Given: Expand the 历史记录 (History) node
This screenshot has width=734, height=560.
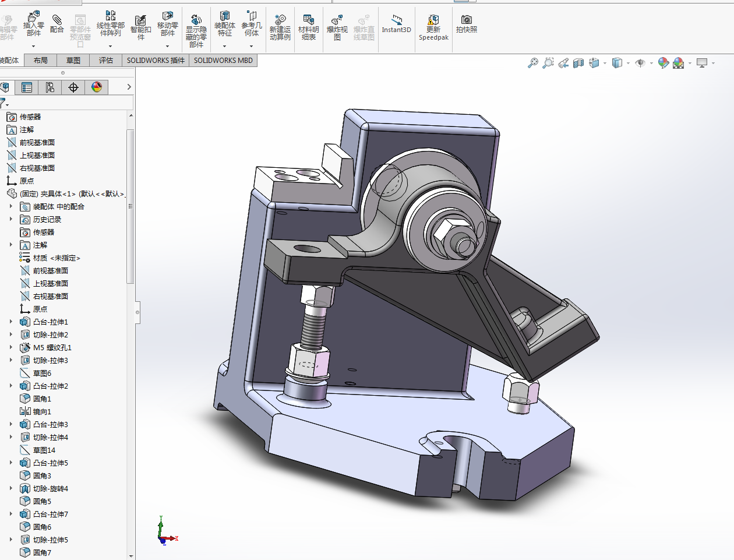Looking at the screenshot, I should [x=10, y=219].
